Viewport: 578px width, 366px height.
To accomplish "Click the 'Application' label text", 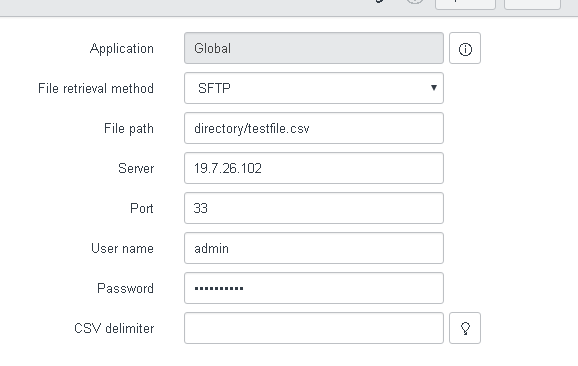I will pyautogui.click(x=122, y=49).
